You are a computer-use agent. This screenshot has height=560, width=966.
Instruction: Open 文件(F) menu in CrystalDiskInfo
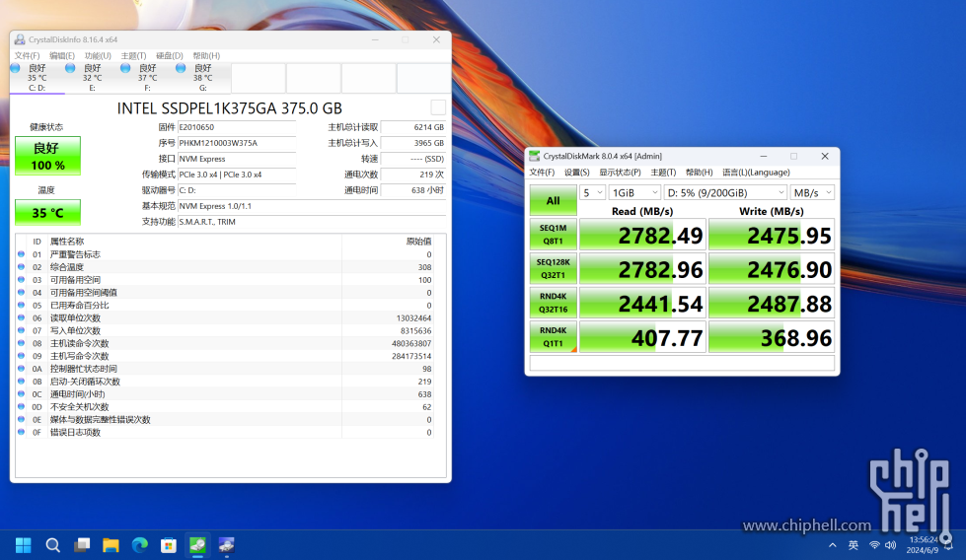click(27, 55)
